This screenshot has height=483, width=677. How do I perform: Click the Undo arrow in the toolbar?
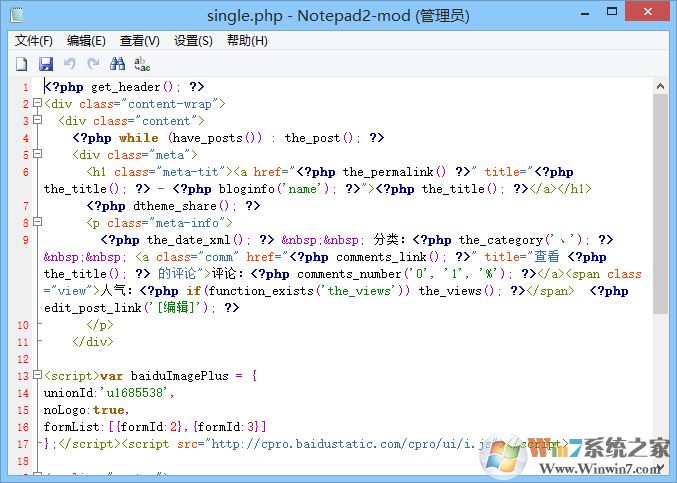[x=69, y=64]
